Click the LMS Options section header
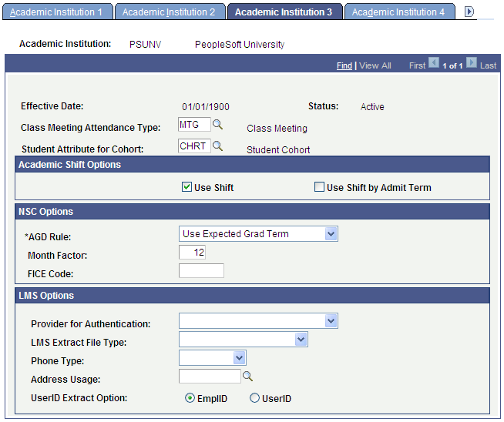 (x=252, y=296)
